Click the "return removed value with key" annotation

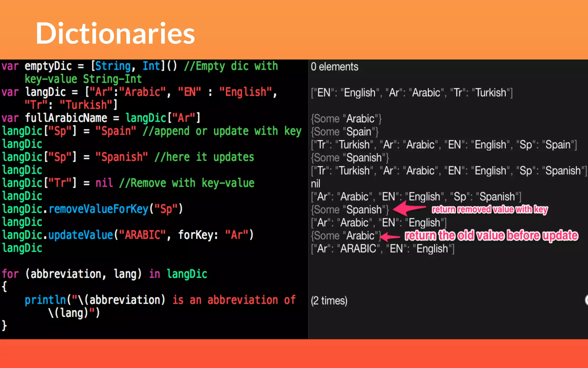point(490,209)
